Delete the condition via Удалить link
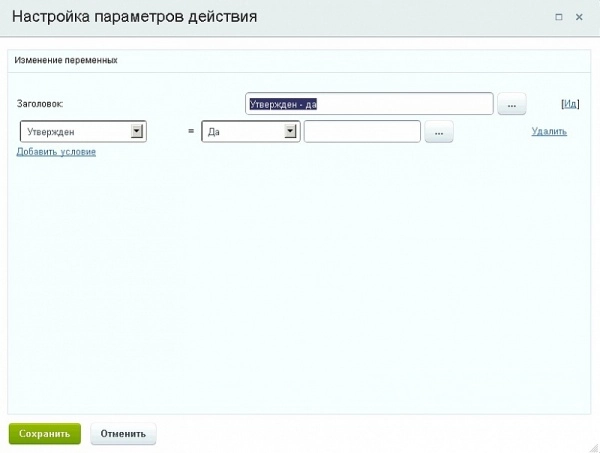 pos(548,131)
